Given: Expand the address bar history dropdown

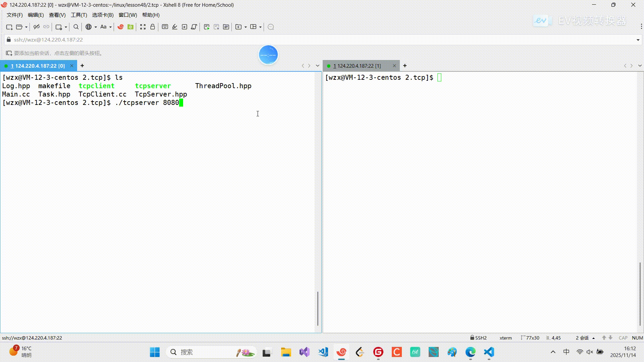Looking at the screenshot, I should click(638, 40).
